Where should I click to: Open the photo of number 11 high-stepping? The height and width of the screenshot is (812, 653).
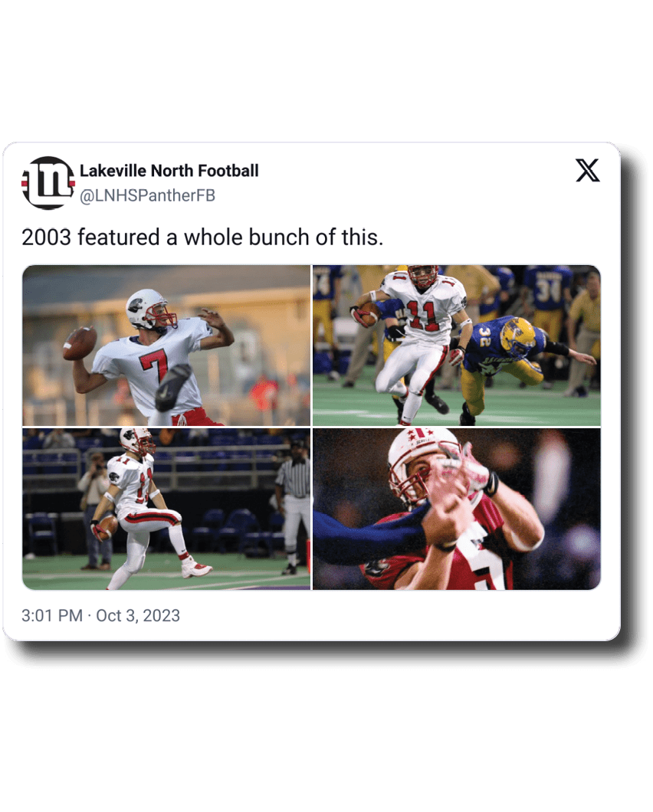click(166, 509)
